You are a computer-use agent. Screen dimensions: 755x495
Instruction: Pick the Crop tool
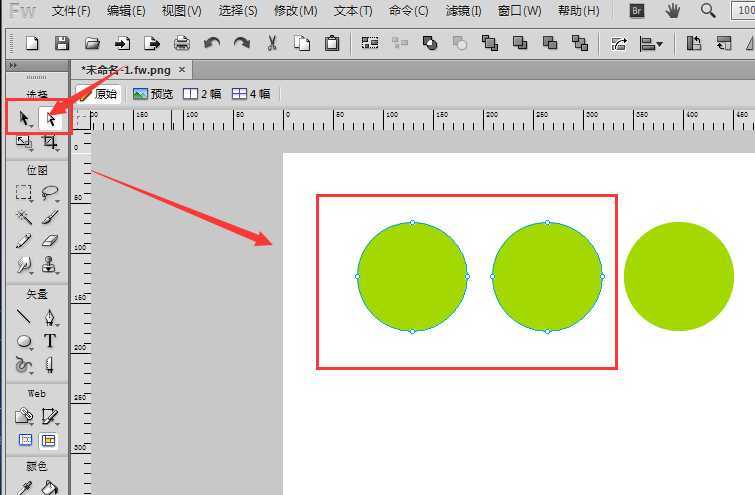(49, 144)
